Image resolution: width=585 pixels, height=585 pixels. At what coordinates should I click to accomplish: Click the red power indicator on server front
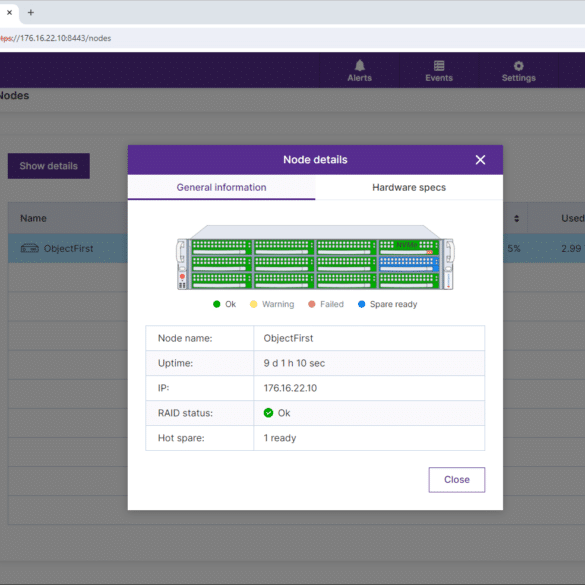182,276
